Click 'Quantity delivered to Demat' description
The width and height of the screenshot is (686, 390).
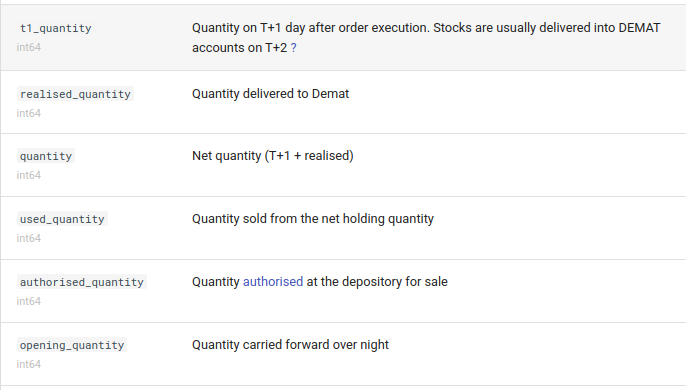[270, 94]
